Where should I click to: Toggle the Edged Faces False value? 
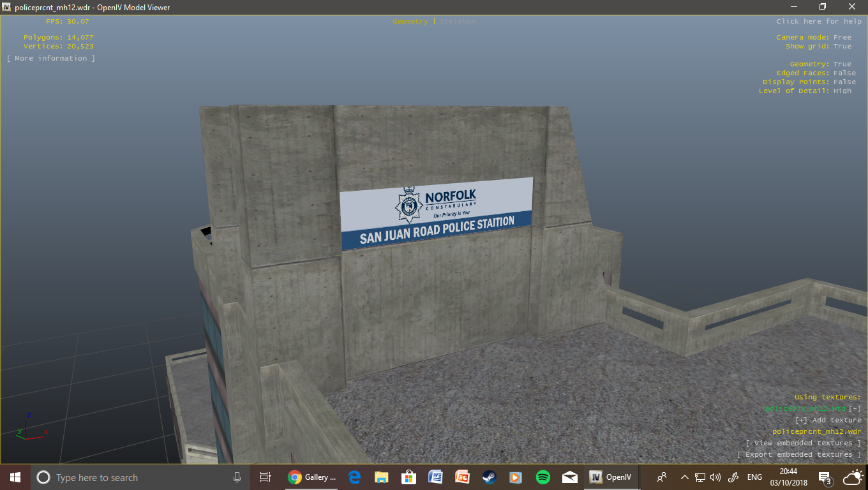844,73
